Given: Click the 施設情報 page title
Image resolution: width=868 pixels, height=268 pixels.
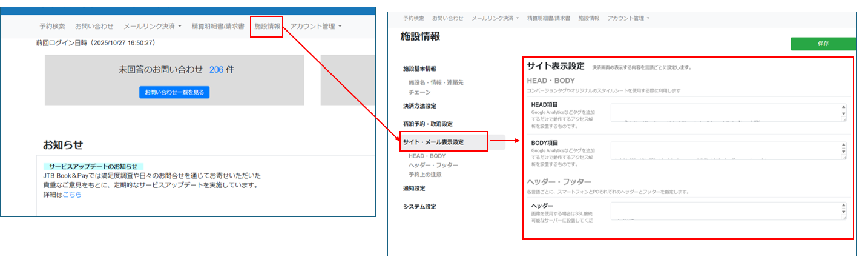Looking at the screenshot, I should 420,36.
